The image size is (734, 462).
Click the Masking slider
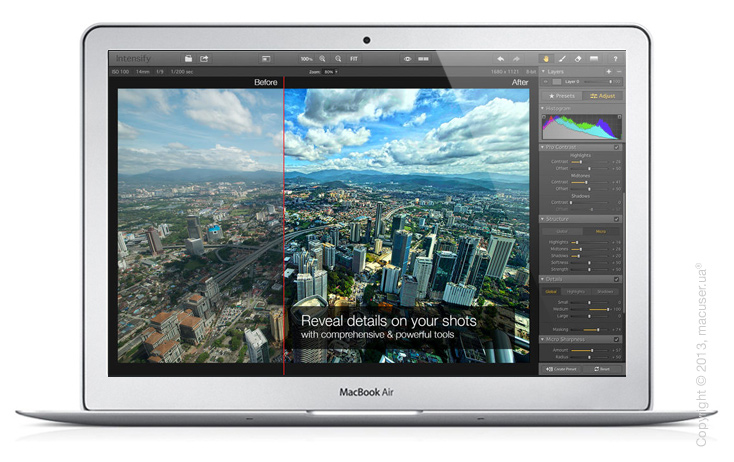pyautogui.click(x=590, y=330)
